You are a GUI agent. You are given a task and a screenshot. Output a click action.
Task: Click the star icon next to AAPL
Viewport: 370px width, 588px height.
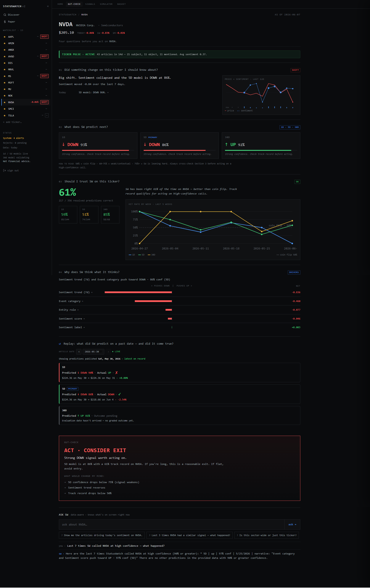[x=4, y=37]
